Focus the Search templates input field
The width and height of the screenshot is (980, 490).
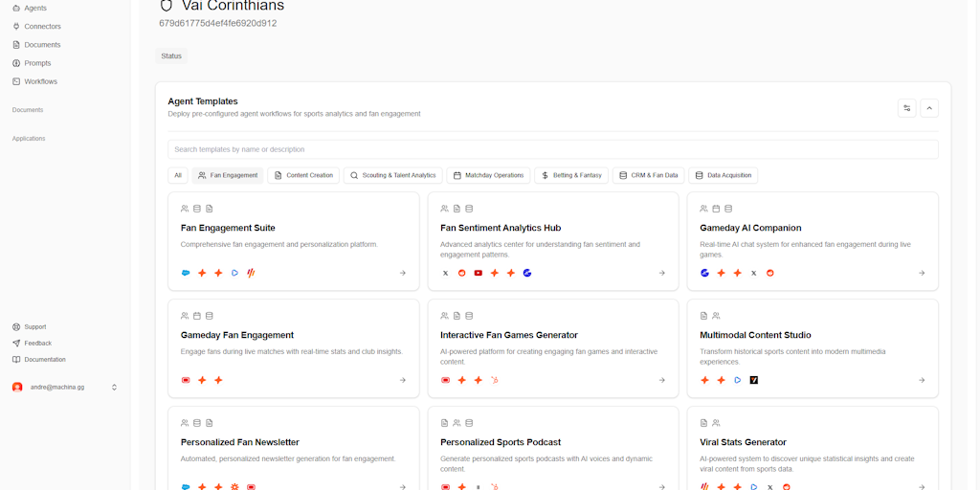tap(553, 149)
